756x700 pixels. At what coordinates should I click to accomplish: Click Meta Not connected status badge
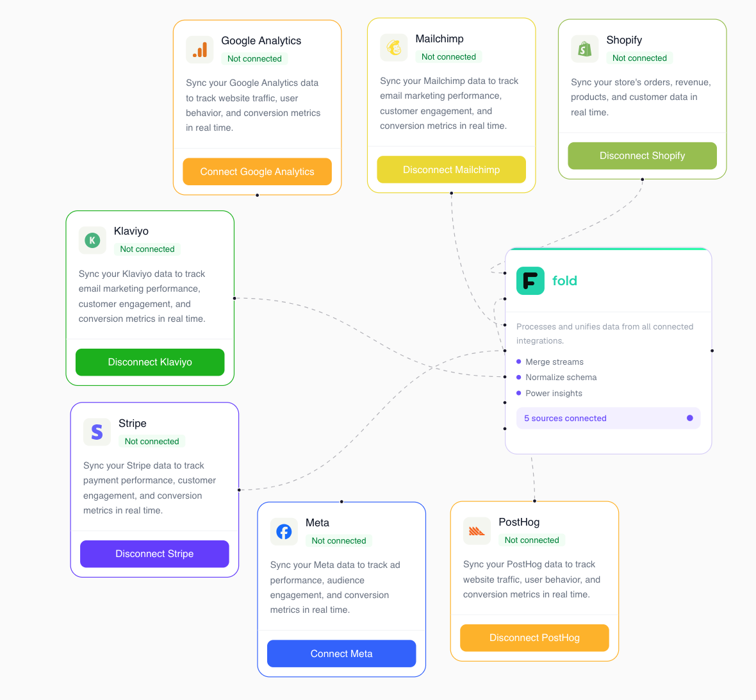[x=339, y=541]
